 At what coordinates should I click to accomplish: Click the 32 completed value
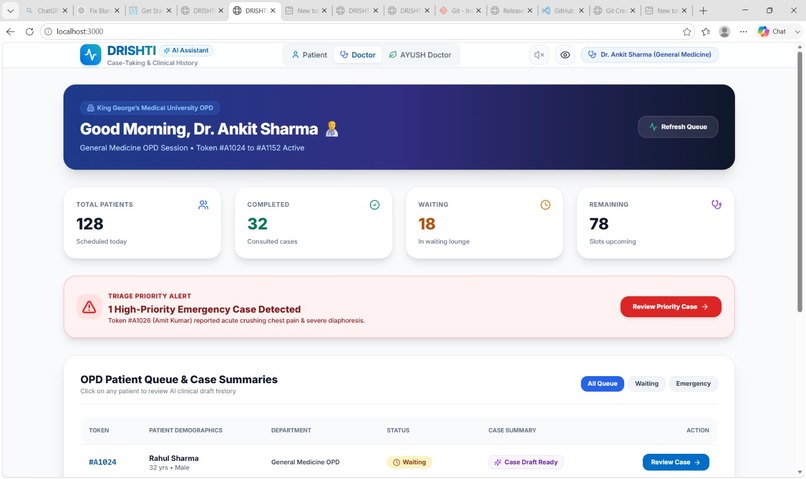pyautogui.click(x=258, y=224)
